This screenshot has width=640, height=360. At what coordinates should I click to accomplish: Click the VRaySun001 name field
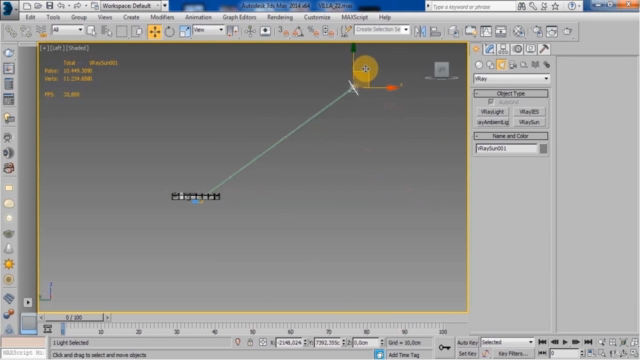pyautogui.click(x=507, y=149)
